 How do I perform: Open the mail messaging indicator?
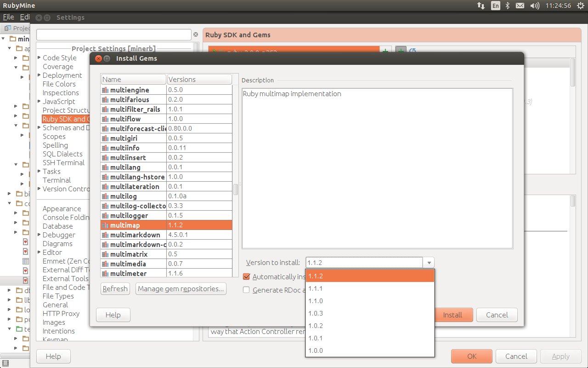click(520, 6)
